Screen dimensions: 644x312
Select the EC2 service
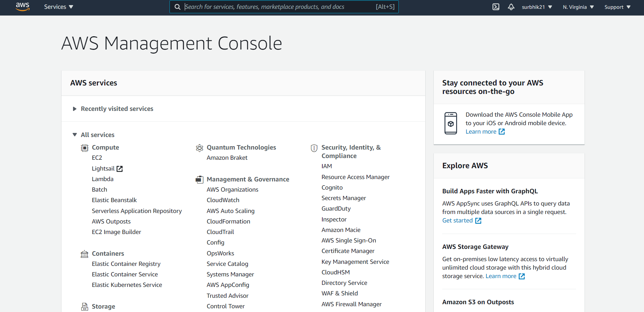(x=97, y=157)
